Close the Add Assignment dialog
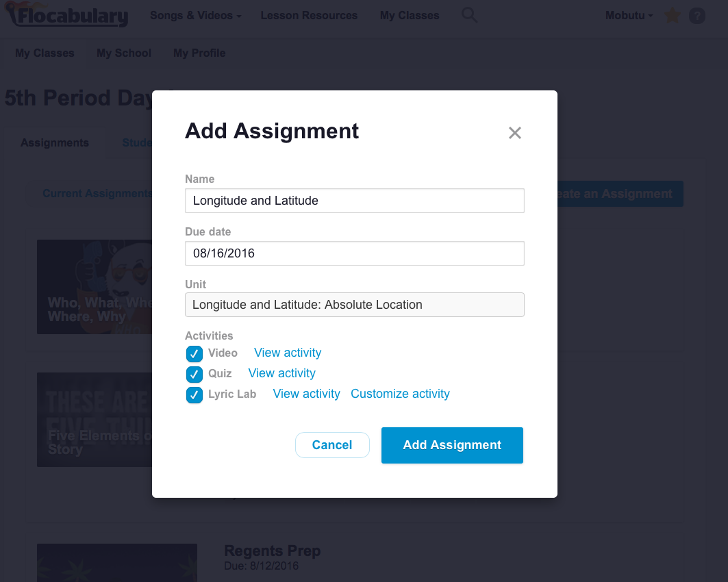 pyautogui.click(x=515, y=133)
